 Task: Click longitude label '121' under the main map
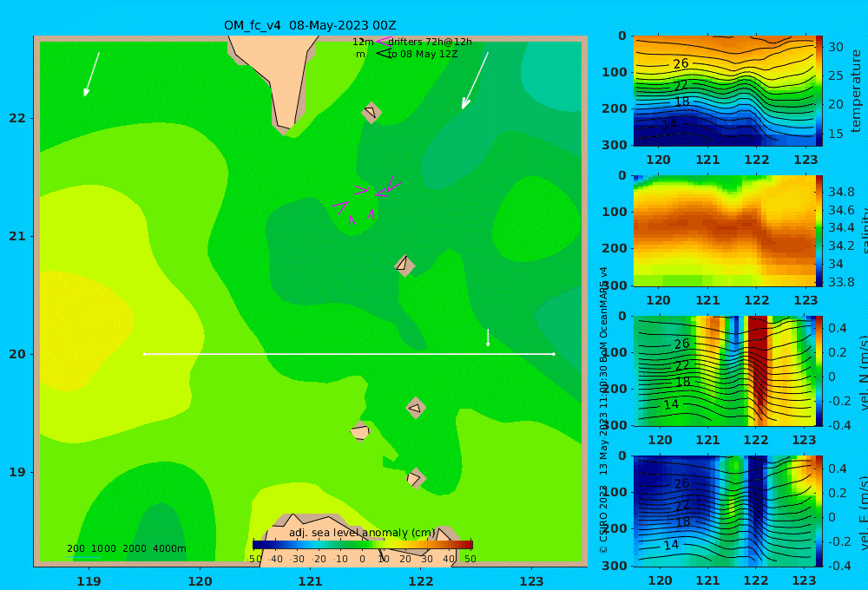pyautogui.click(x=310, y=581)
